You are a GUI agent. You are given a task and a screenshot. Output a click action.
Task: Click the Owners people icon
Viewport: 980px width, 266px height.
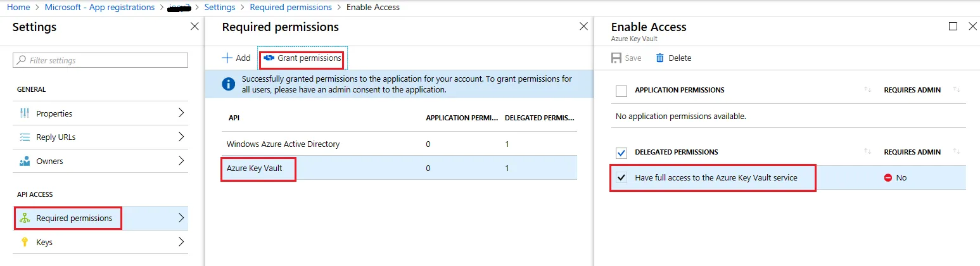click(25, 161)
